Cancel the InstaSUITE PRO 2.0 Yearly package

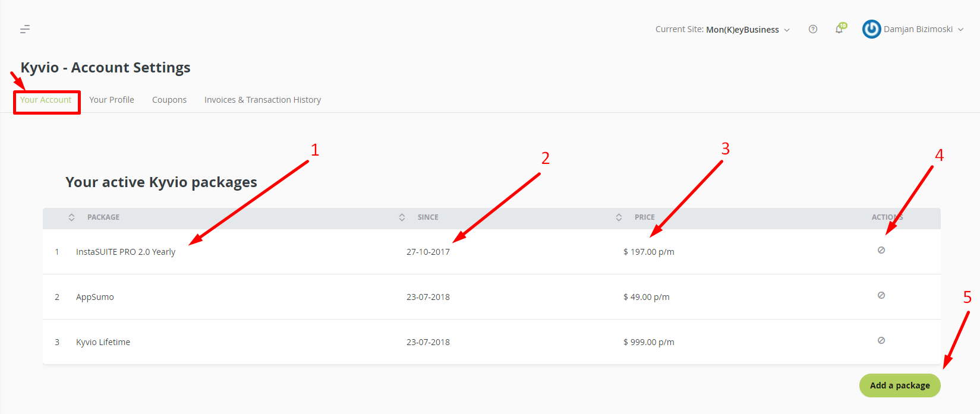coord(881,250)
